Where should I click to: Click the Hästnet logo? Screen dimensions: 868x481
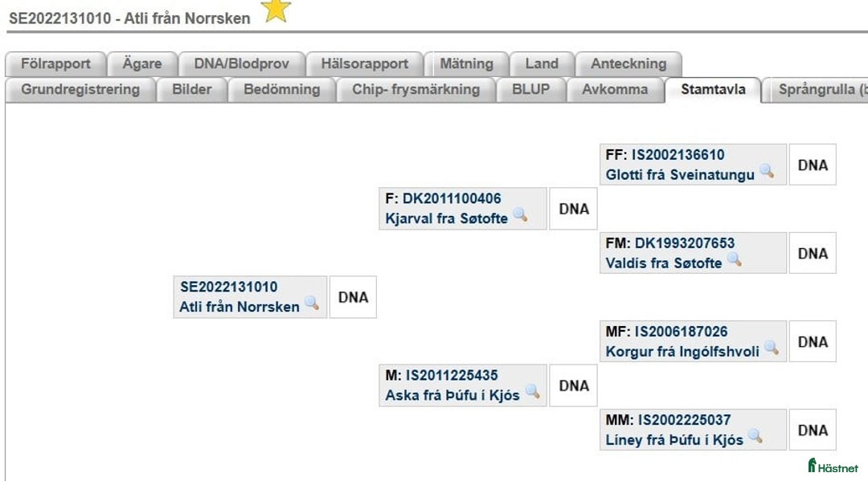(833, 466)
